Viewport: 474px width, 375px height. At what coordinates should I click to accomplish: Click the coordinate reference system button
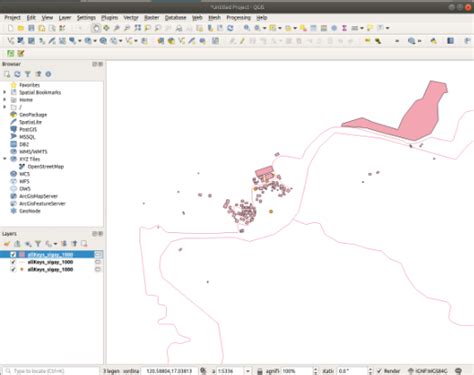coord(428,371)
